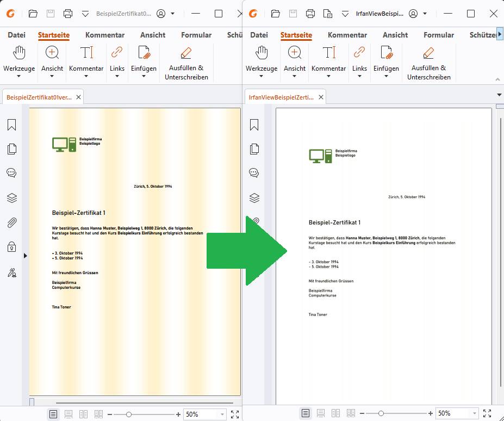
Task: Open file icon in left window title bar
Action: click(x=33, y=14)
